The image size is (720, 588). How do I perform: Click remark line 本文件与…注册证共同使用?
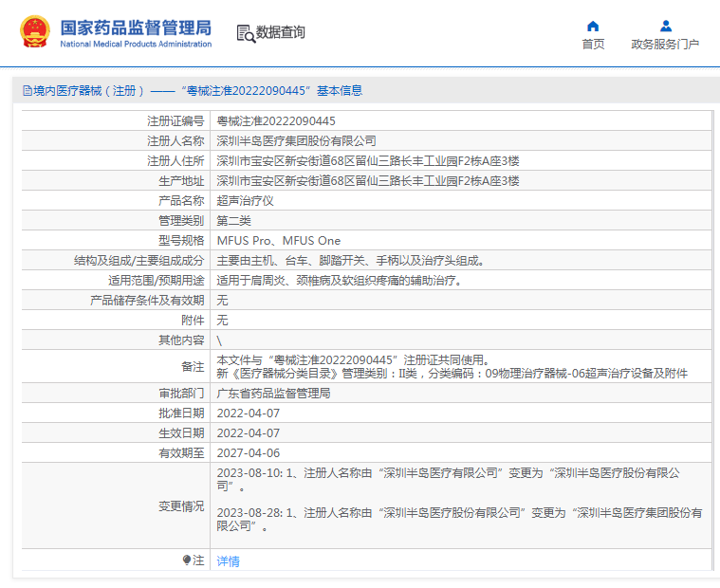pos(354,359)
